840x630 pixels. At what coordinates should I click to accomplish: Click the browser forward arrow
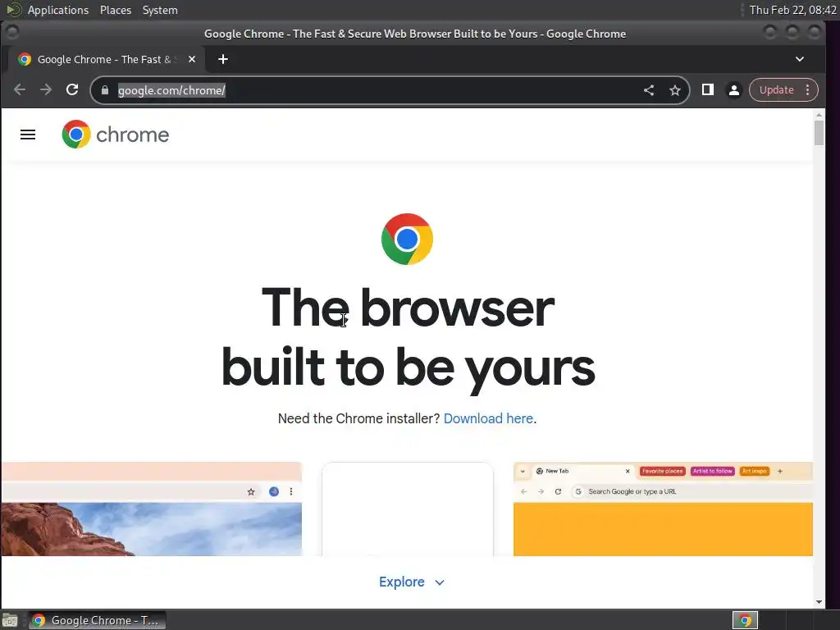(x=46, y=90)
